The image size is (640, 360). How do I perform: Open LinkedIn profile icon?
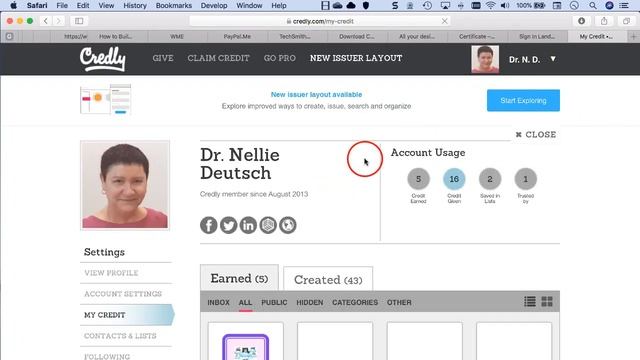pos(248,225)
